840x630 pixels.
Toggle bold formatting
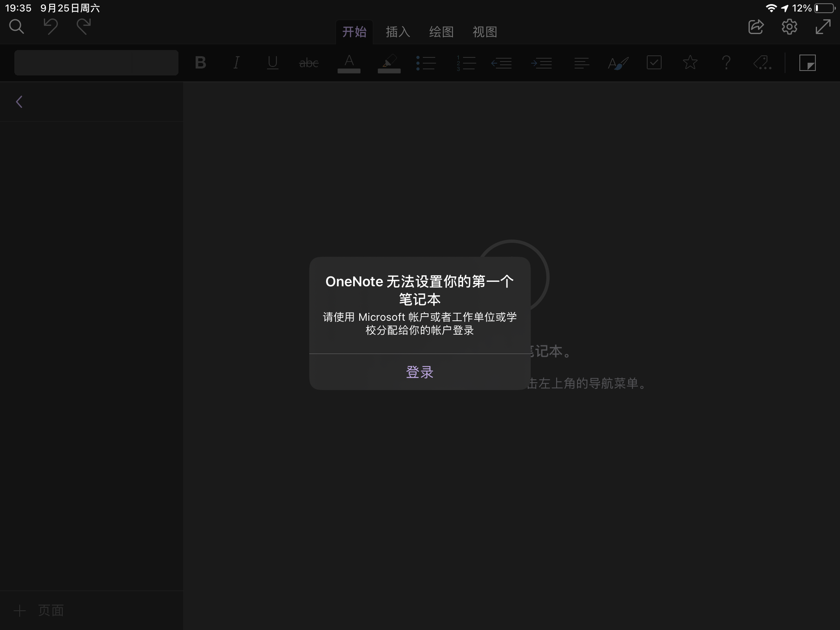(200, 63)
